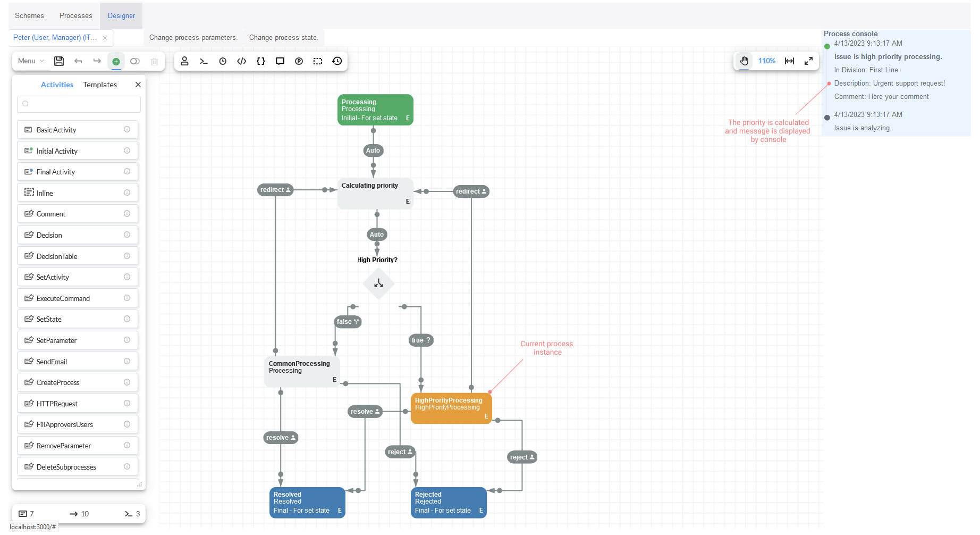Screen dimensions: 980x535
Task: Click the High Priority decision diamond
Action: click(378, 283)
